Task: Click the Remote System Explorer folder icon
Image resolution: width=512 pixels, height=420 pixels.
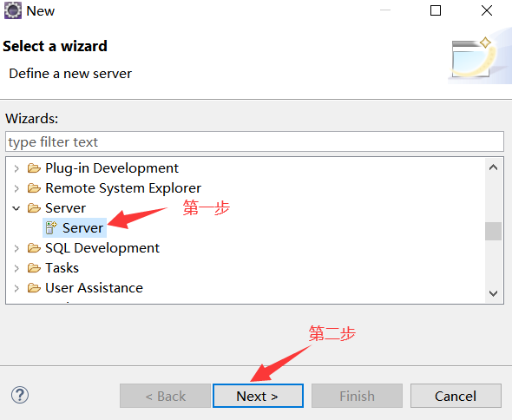Action: [x=34, y=188]
